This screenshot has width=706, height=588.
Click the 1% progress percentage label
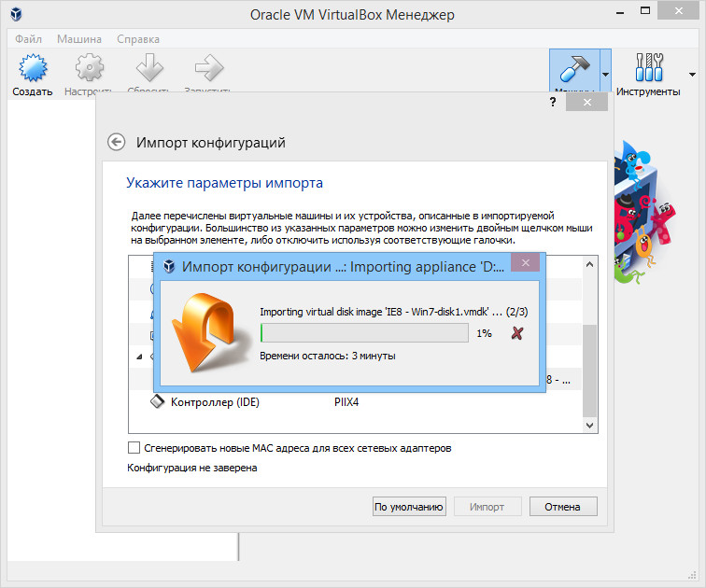point(484,333)
